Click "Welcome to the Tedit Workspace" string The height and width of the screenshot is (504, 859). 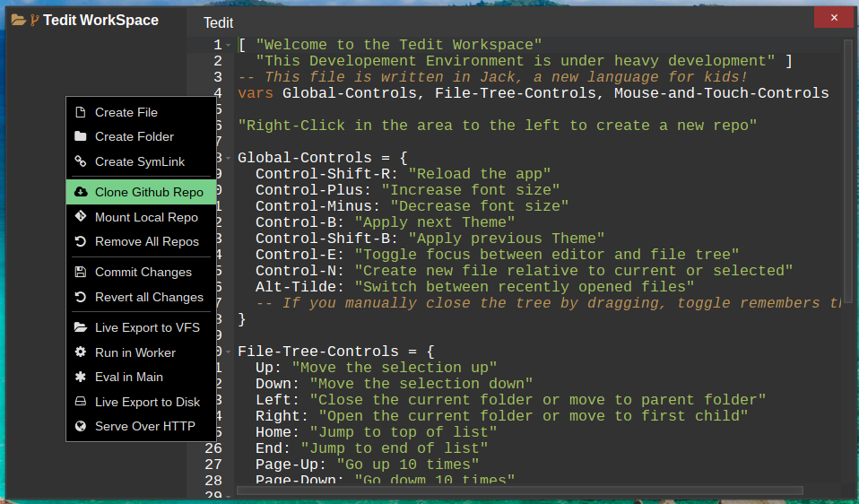point(399,45)
